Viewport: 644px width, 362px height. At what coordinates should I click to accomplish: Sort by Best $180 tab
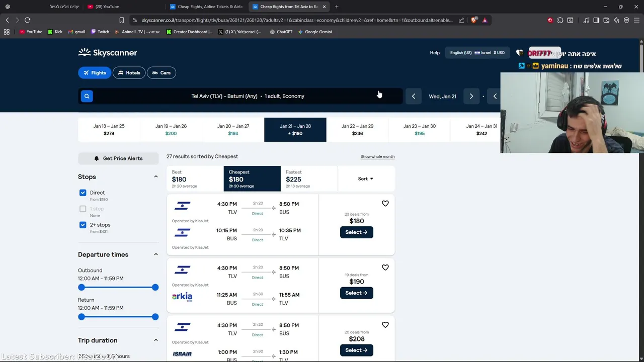coord(195,178)
